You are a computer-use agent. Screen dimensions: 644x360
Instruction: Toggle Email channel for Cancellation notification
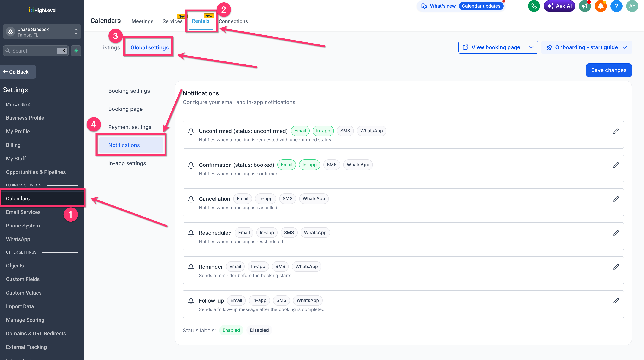(x=243, y=199)
